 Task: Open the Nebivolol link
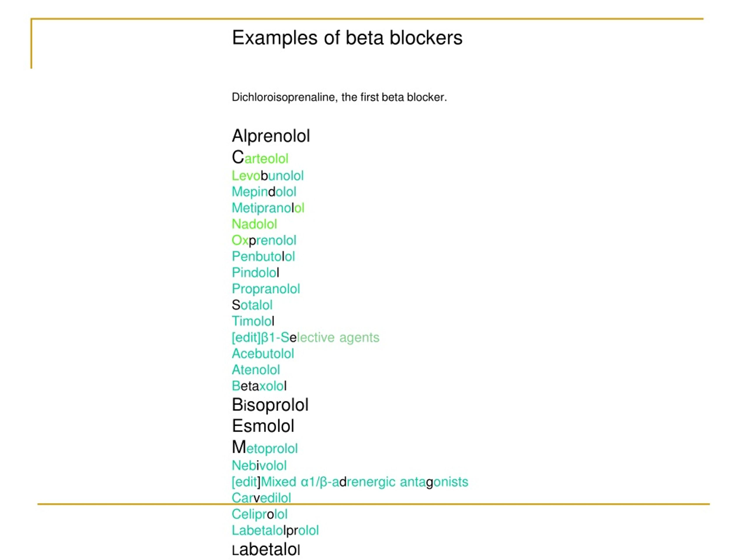[x=259, y=466]
